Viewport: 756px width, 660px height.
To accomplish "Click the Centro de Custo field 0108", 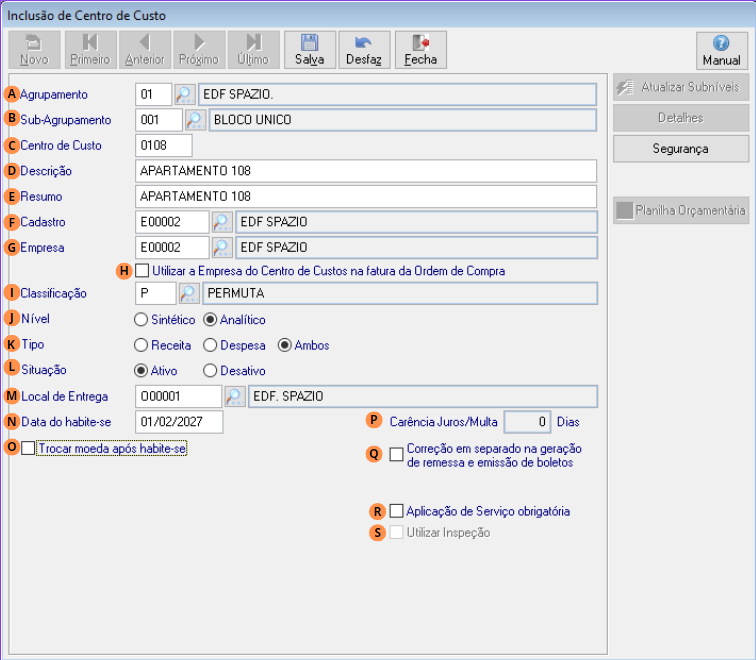I will (x=164, y=146).
